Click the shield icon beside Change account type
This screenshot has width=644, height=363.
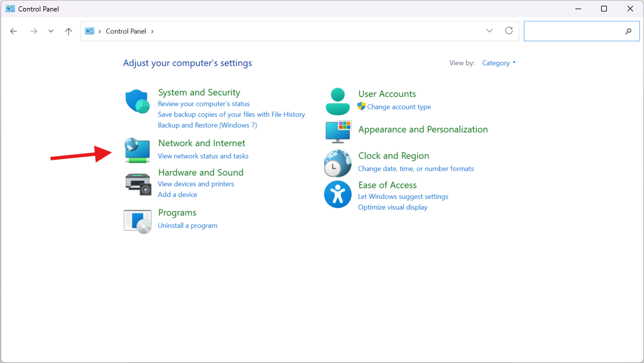click(361, 106)
